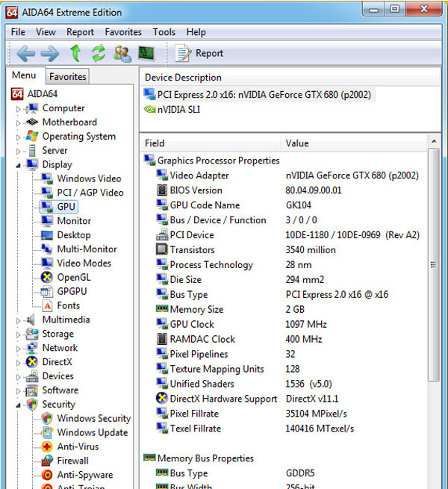Open the View menu
The image size is (448, 489).
[x=46, y=32]
